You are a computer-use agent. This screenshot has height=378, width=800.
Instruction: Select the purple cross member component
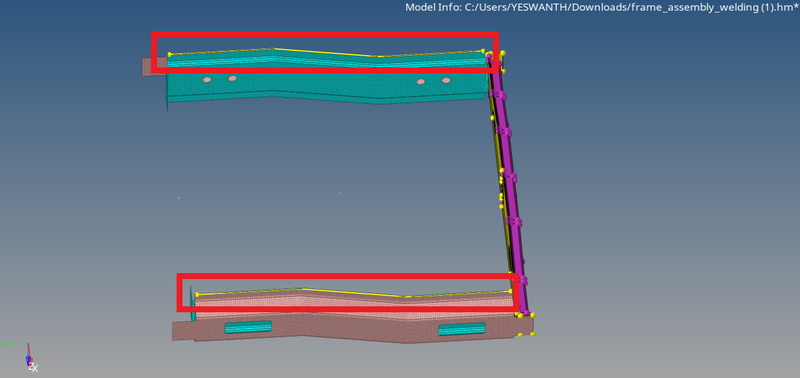[507, 184]
